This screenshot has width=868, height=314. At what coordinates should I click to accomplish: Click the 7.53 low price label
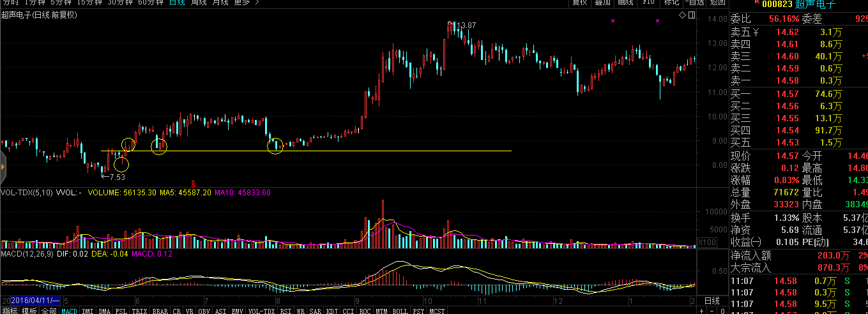117,177
